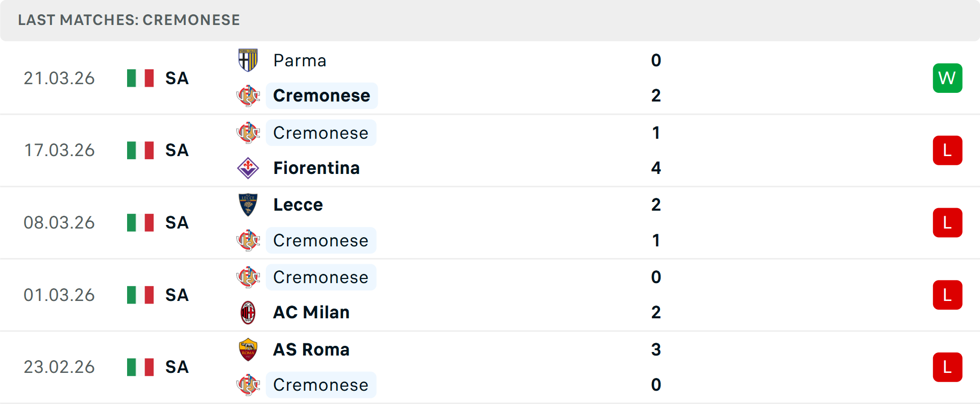
Task: Select the AS Roma club crest
Action: point(248,349)
